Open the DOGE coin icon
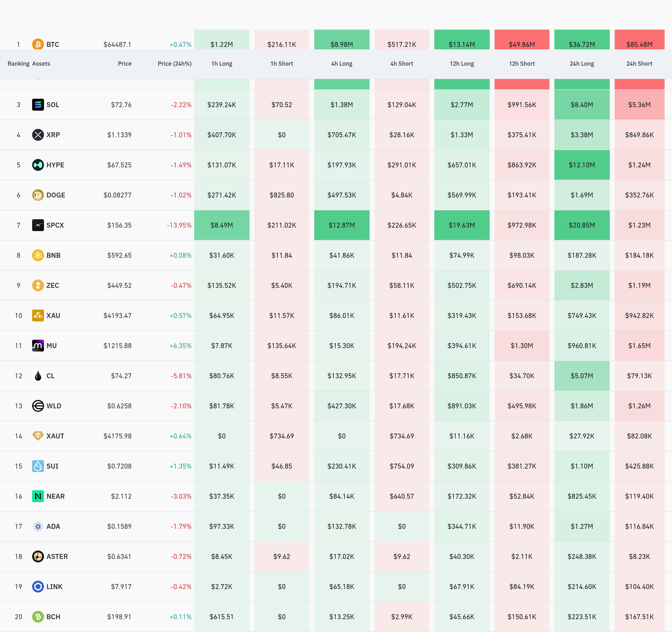The height and width of the screenshot is (632, 672). coord(38,195)
